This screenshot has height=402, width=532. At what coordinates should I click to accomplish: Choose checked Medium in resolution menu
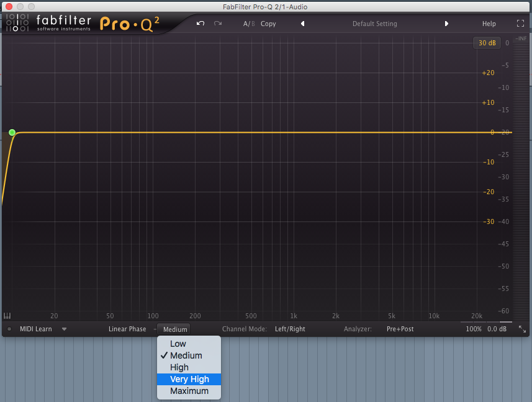tap(189, 355)
